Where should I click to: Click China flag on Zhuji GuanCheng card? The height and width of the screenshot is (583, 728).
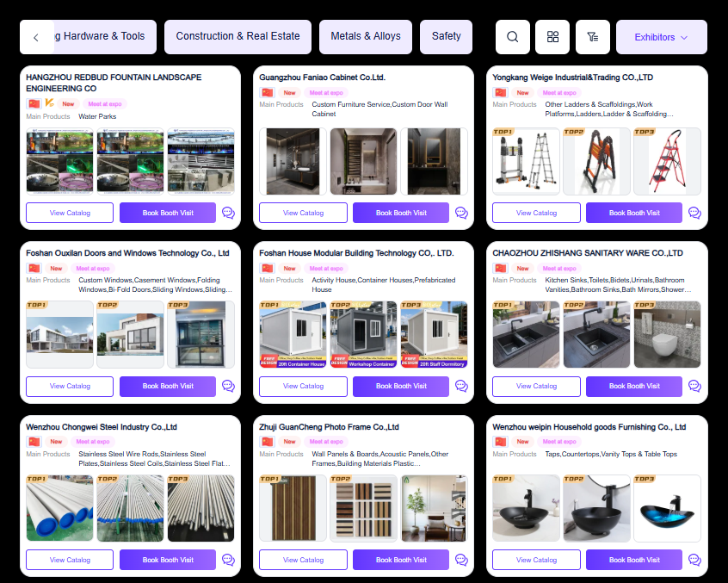268,441
